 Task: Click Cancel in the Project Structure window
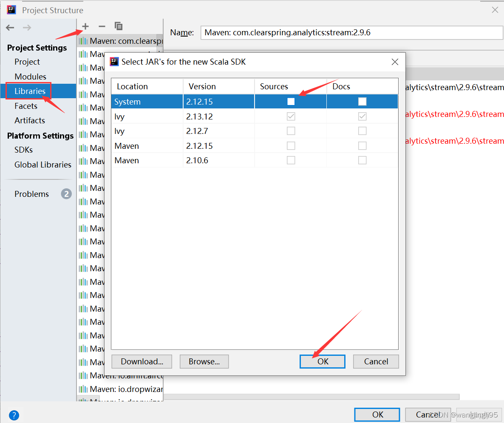428,414
